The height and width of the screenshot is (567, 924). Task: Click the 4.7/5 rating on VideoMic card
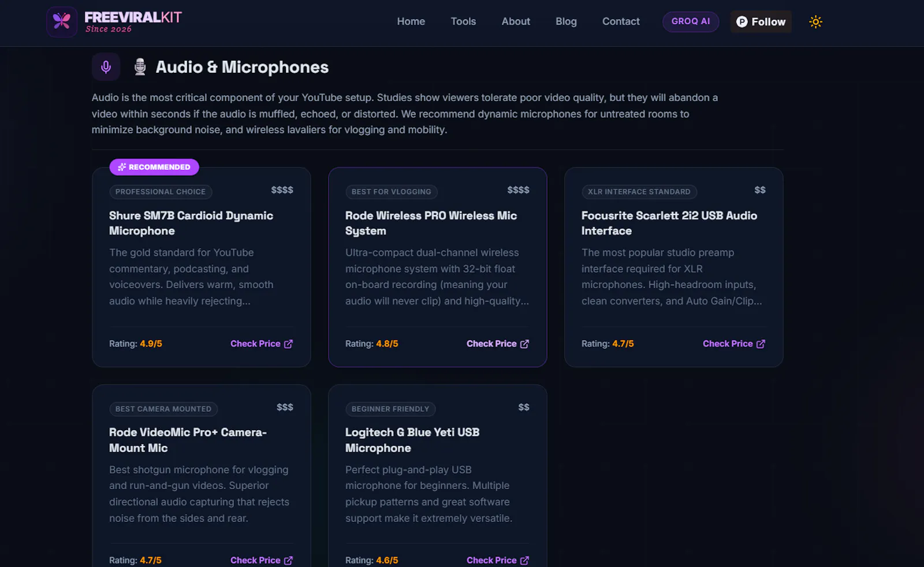tap(151, 561)
